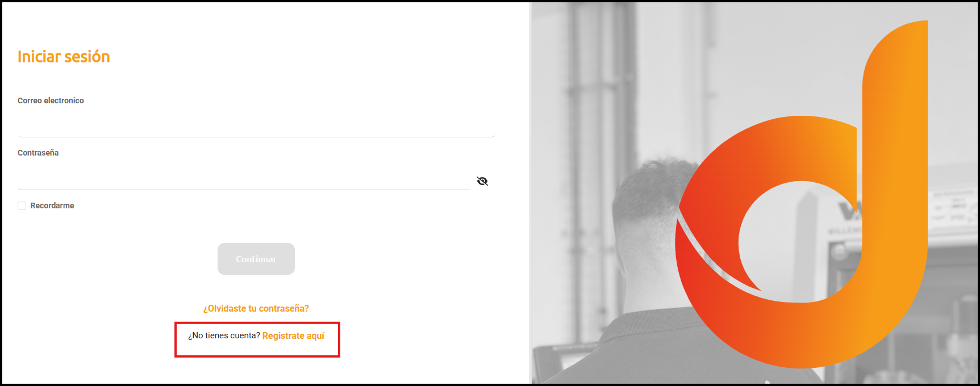Image resolution: width=980 pixels, height=386 pixels.
Task: Click the Continuar button
Action: pyautogui.click(x=256, y=259)
